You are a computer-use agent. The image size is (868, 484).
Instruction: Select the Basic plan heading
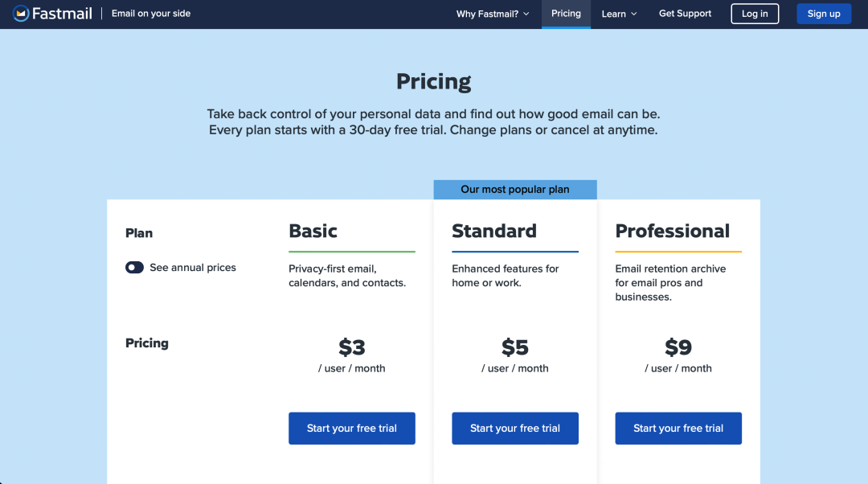tap(313, 231)
